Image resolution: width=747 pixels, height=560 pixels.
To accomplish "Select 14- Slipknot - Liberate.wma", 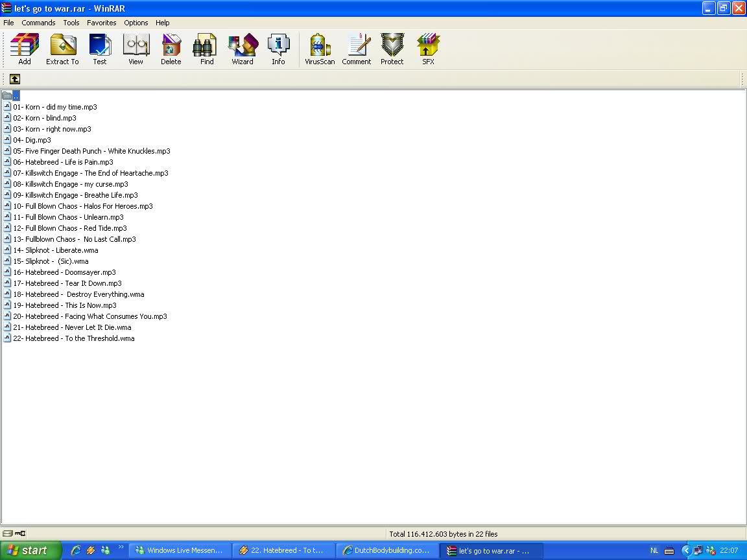I will pyautogui.click(x=55, y=250).
